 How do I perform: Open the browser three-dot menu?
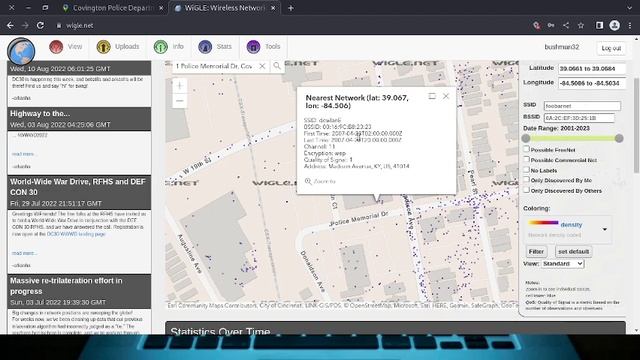pyautogui.click(x=630, y=25)
